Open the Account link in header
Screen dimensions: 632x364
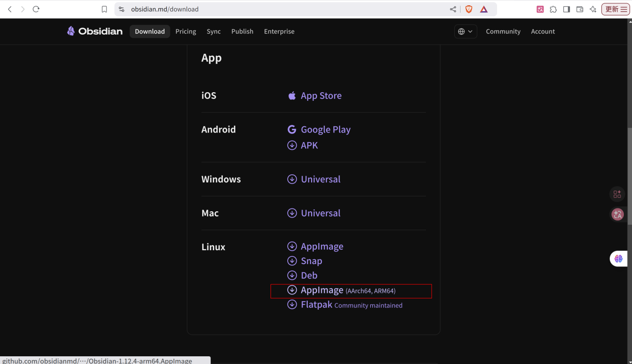pyautogui.click(x=543, y=31)
